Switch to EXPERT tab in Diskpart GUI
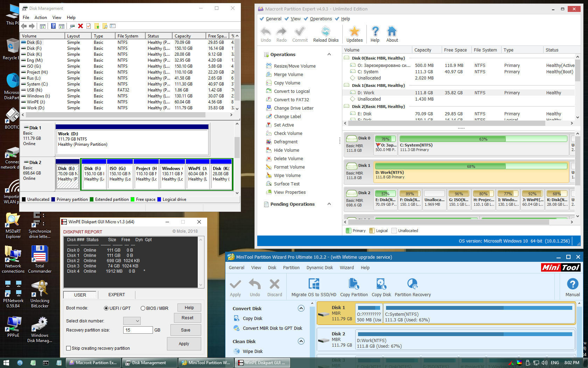588x368 pixels. click(117, 295)
